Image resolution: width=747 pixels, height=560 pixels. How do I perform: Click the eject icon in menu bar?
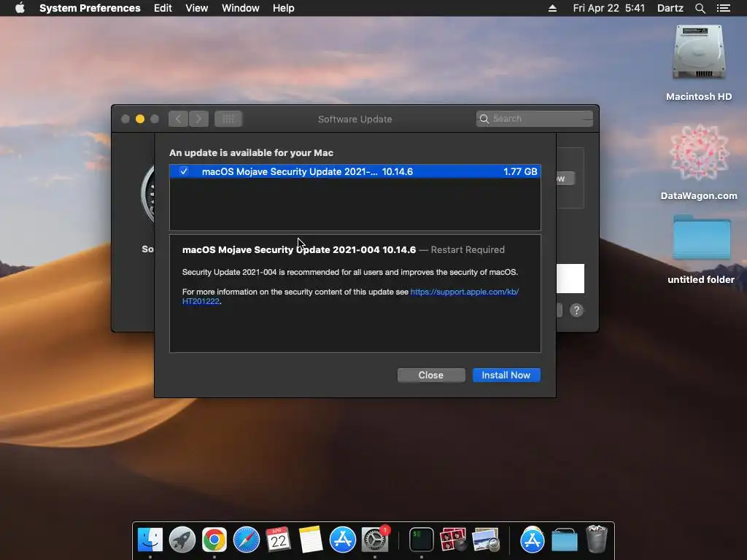[x=553, y=8]
